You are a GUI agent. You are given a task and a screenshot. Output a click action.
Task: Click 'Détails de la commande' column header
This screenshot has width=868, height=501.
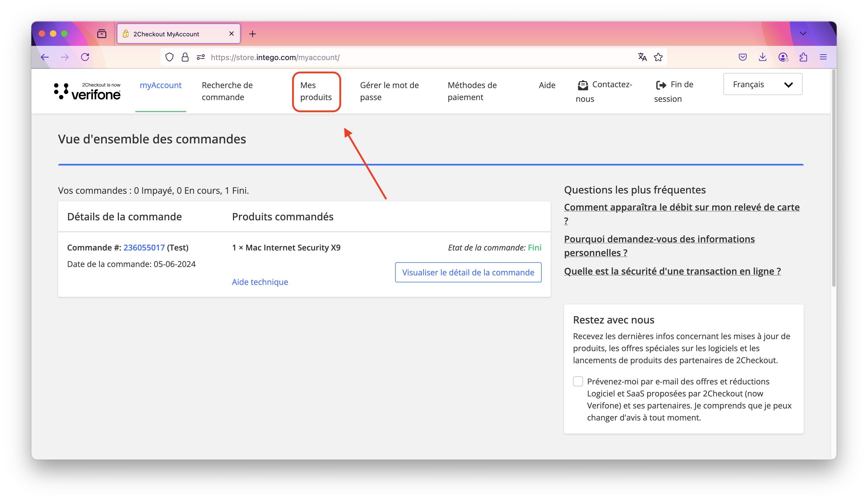[x=124, y=216]
